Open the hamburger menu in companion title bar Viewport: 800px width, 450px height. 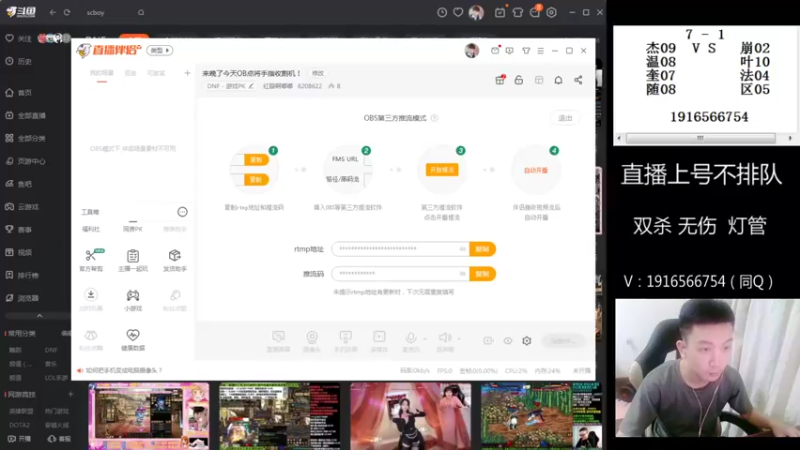coord(540,51)
